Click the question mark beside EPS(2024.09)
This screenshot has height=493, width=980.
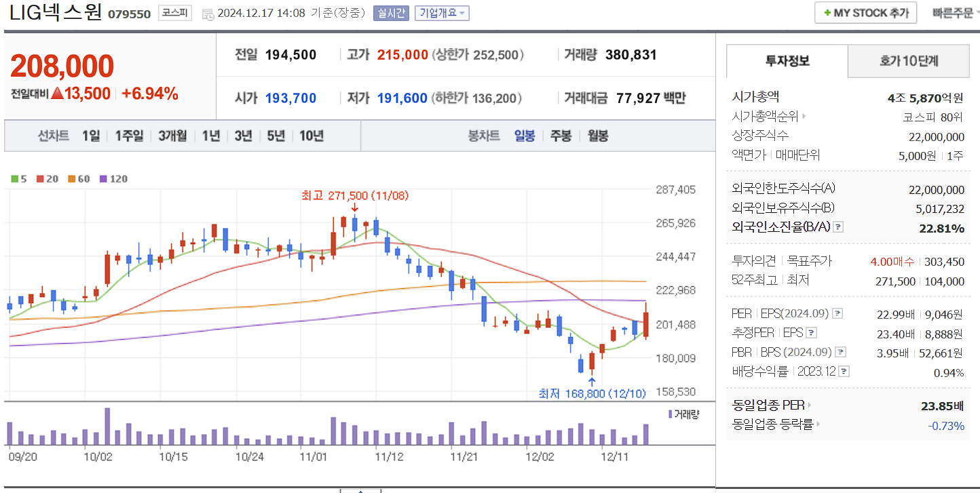tap(837, 314)
